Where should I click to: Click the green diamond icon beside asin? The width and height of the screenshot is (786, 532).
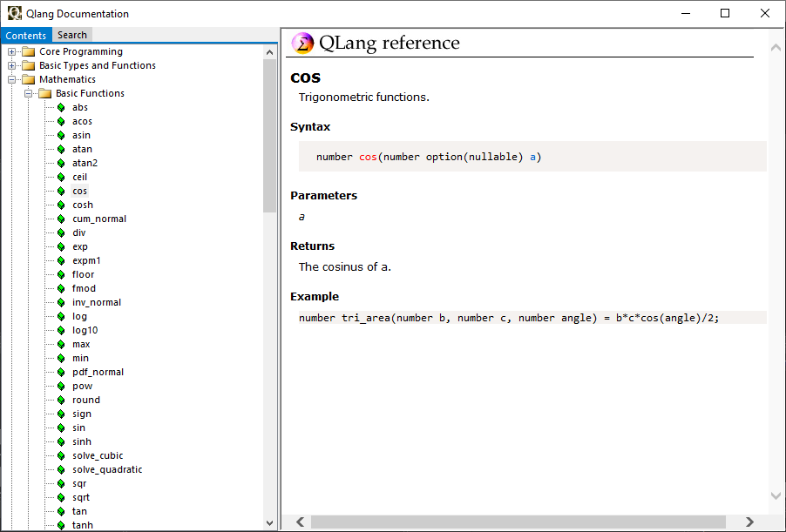point(61,135)
